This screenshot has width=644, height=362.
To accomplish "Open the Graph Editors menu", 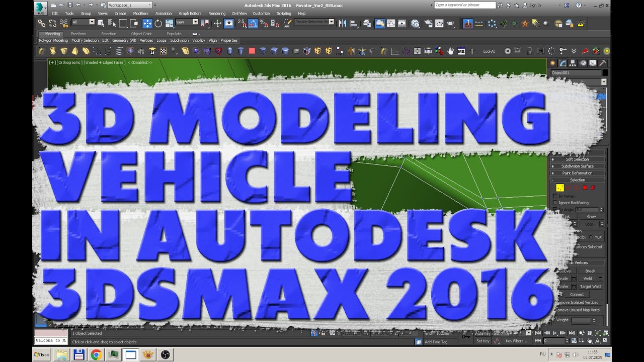I will pyautogui.click(x=190, y=14).
